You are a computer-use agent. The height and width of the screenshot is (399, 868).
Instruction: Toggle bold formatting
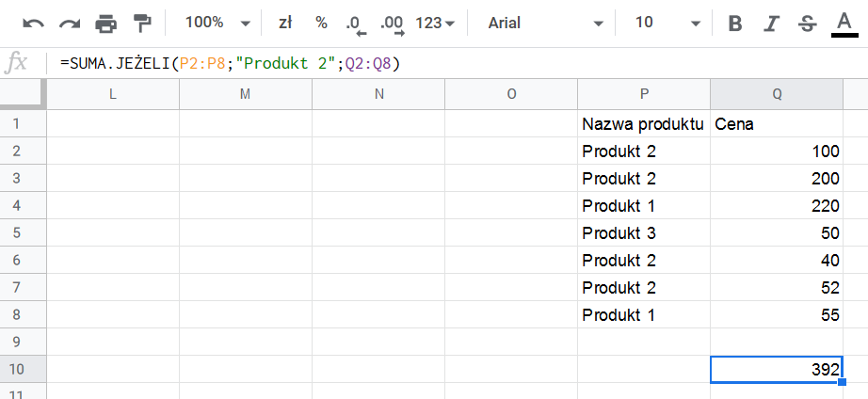coord(734,24)
